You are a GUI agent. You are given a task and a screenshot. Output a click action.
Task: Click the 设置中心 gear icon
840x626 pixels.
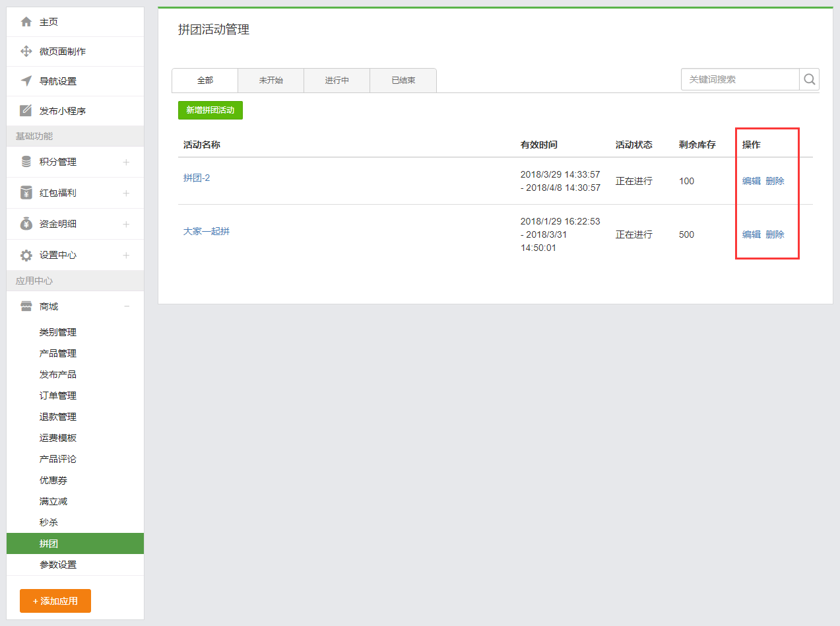[26, 255]
